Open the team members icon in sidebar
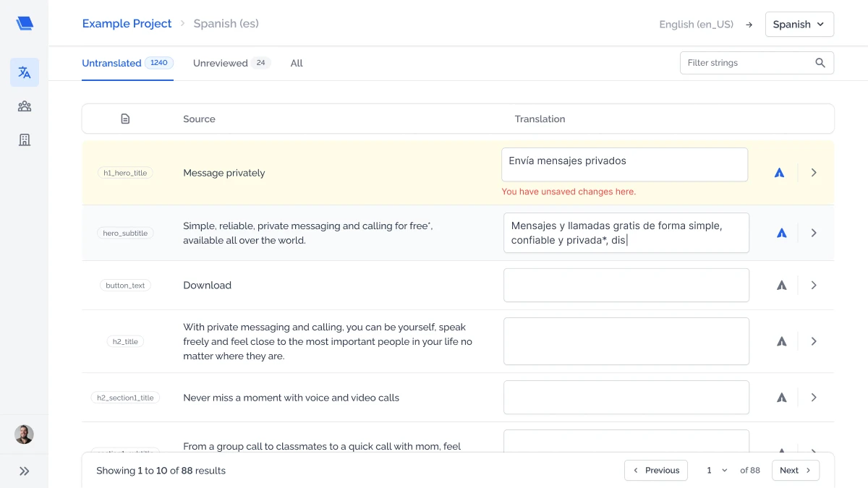 (x=25, y=106)
